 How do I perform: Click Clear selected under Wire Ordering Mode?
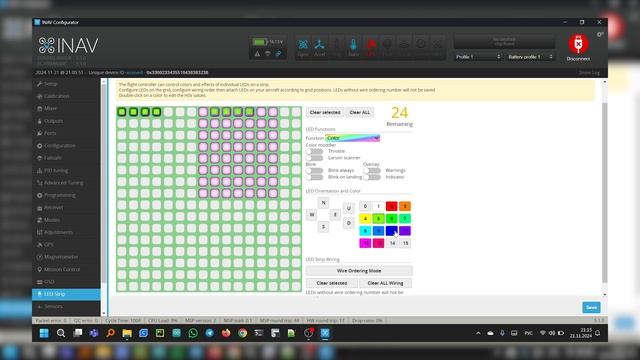pos(332,283)
